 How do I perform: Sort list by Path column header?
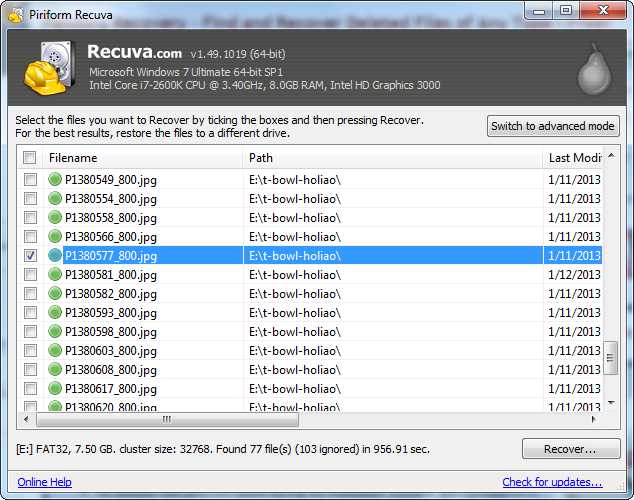coord(393,158)
